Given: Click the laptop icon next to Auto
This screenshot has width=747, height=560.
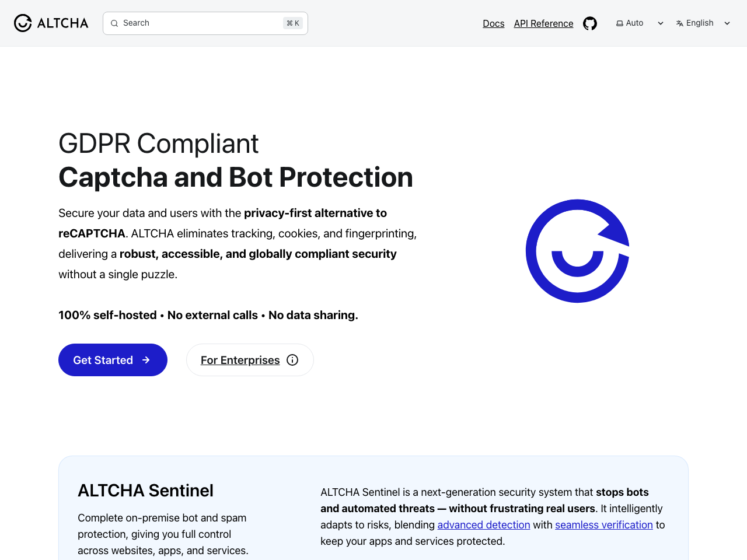Looking at the screenshot, I should tap(619, 23).
